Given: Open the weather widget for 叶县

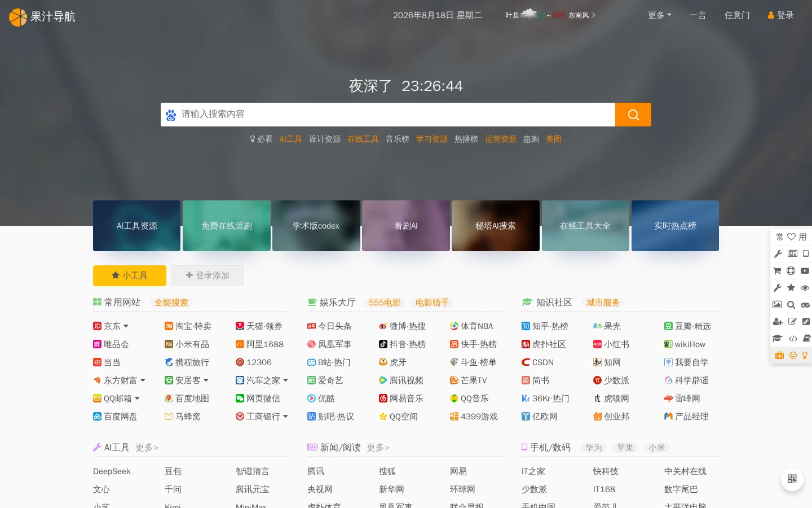Looking at the screenshot, I should [x=550, y=15].
